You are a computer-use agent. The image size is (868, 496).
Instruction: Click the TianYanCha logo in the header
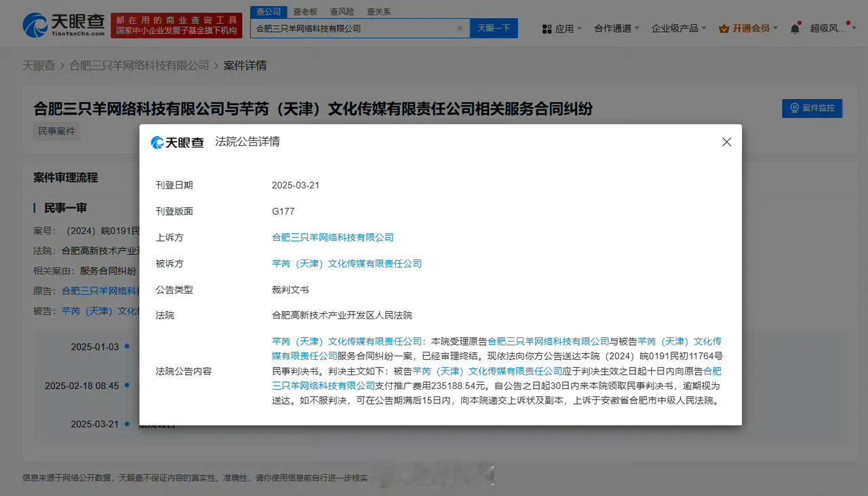click(63, 26)
